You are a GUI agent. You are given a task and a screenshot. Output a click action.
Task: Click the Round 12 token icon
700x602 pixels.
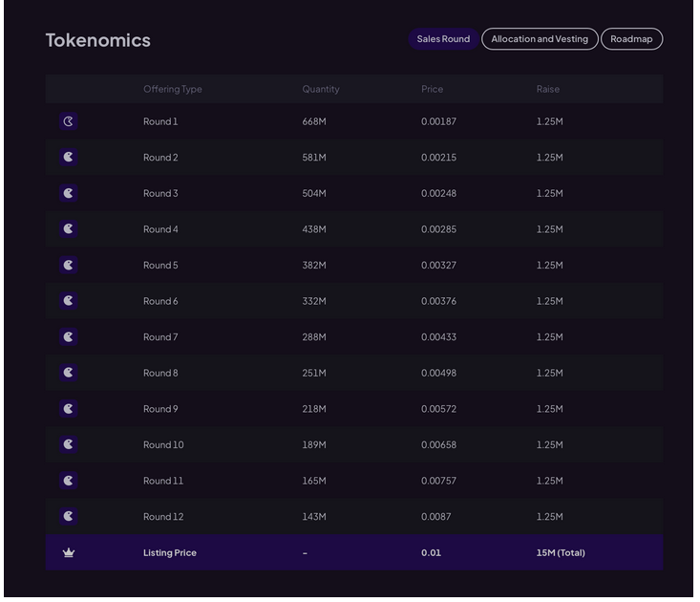pyautogui.click(x=68, y=516)
